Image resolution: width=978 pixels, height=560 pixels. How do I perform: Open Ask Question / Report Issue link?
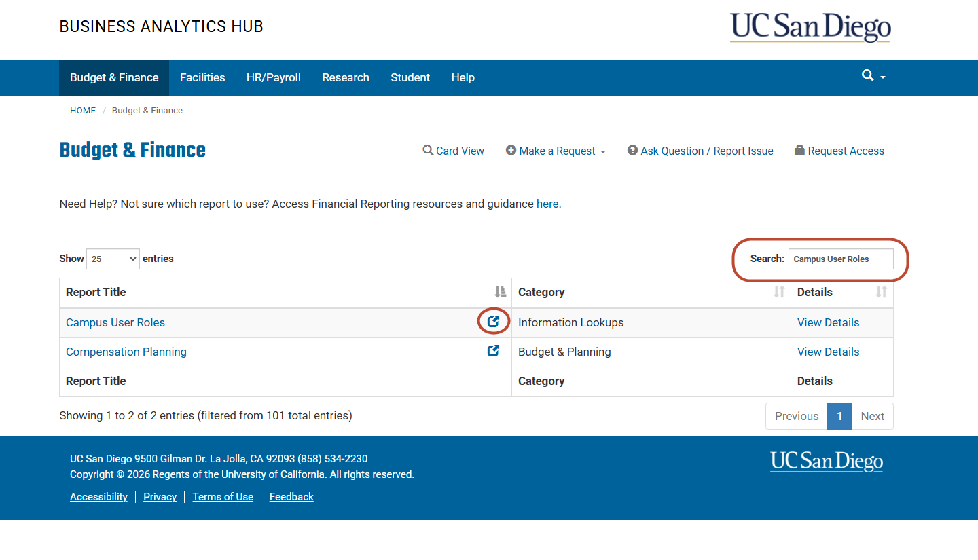click(x=700, y=151)
